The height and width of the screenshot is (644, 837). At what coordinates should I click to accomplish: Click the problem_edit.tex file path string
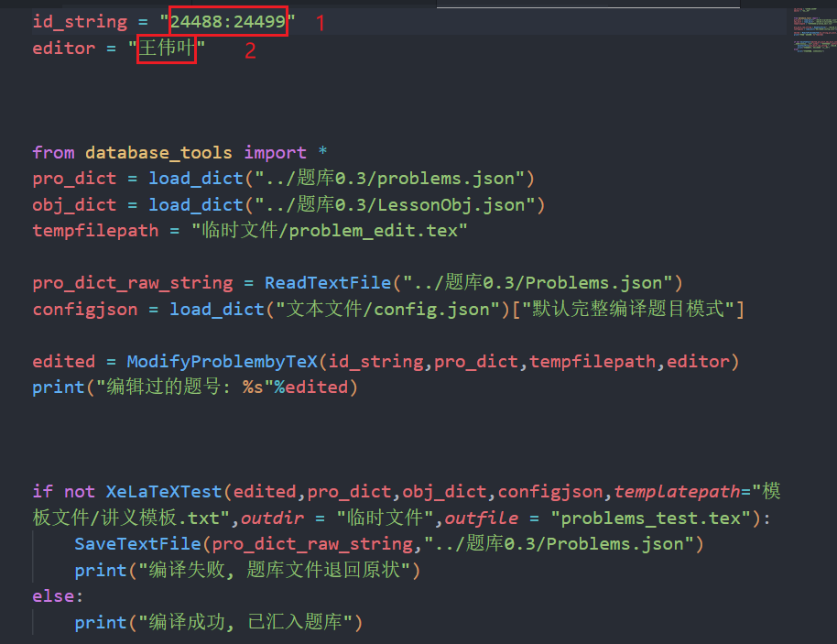(x=329, y=231)
